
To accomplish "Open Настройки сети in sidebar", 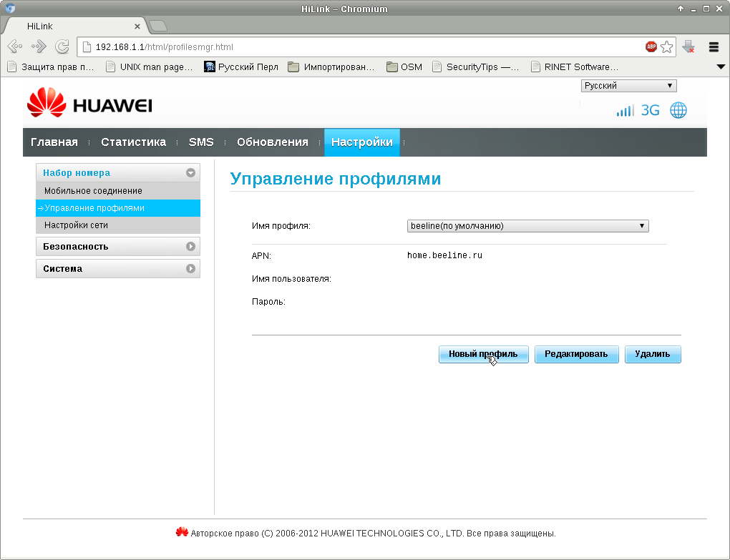I will point(118,225).
